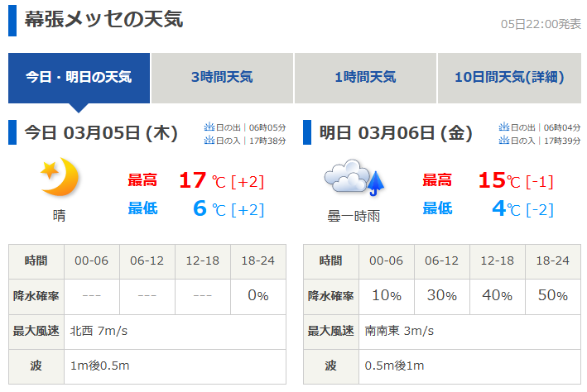This screenshot has height=392, width=587.
Task: Click the 幕張メッセの天気 page heading
Action: (x=103, y=20)
